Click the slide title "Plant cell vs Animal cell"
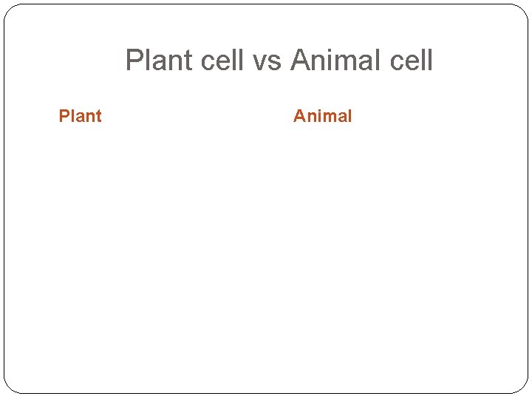The height and width of the screenshot is (399, 532). pos(279,60)
